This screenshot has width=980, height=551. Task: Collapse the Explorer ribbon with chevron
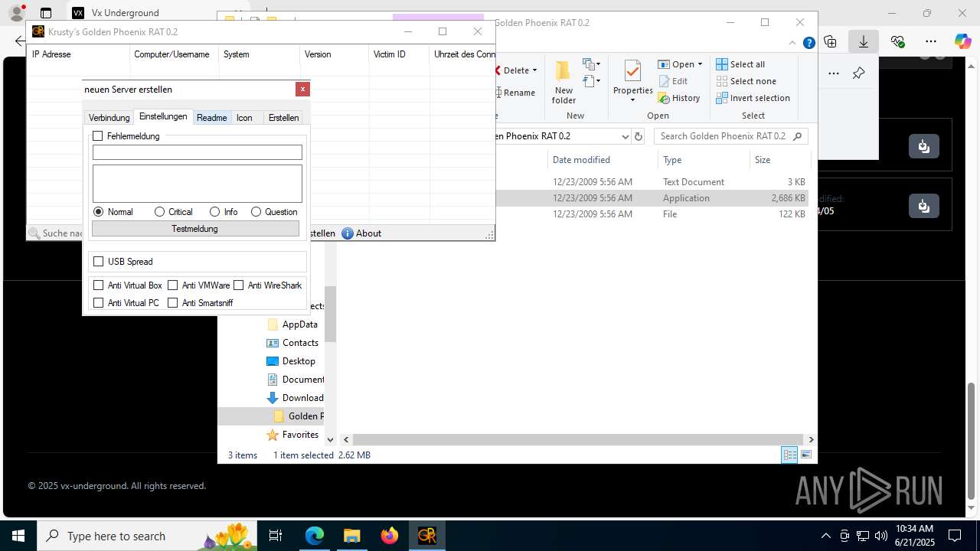(x=792, y=44)
